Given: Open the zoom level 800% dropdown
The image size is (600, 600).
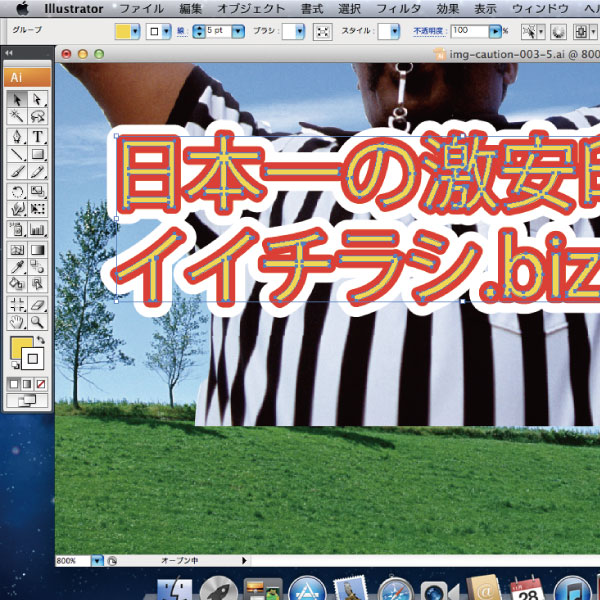Looking at the screenshot, I should point(97,561).
